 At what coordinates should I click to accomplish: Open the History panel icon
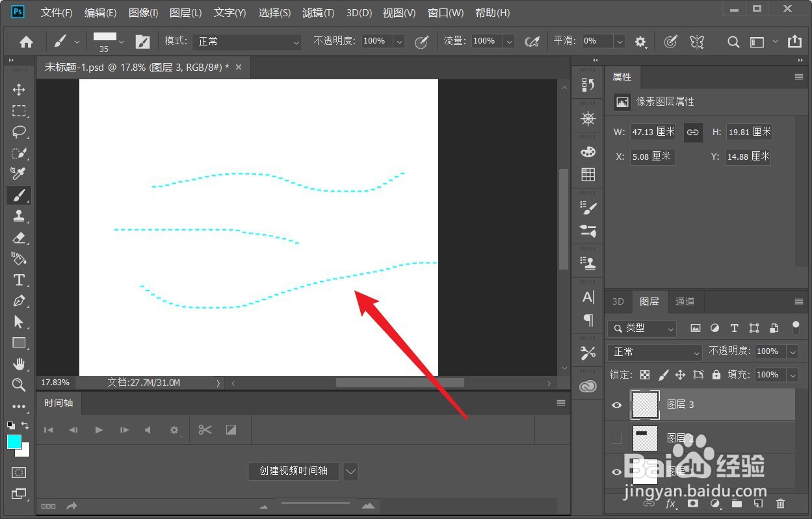[x=588, y=85]
